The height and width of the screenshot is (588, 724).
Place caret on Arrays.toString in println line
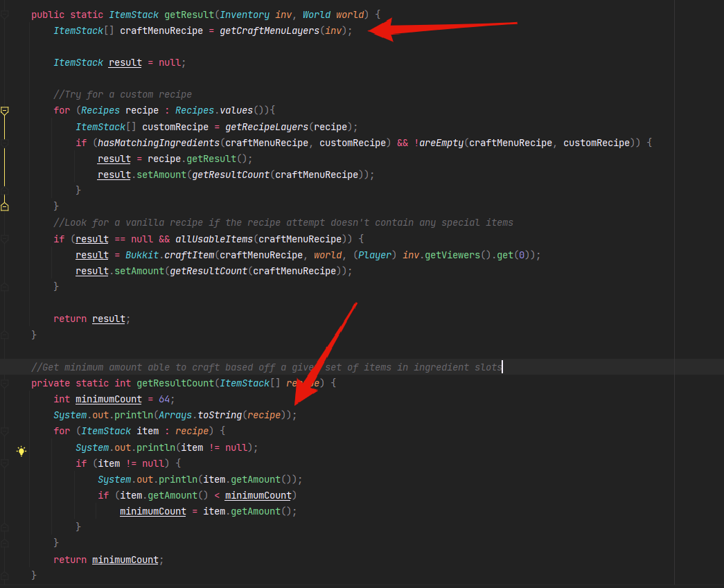click(x=200, y=415)
